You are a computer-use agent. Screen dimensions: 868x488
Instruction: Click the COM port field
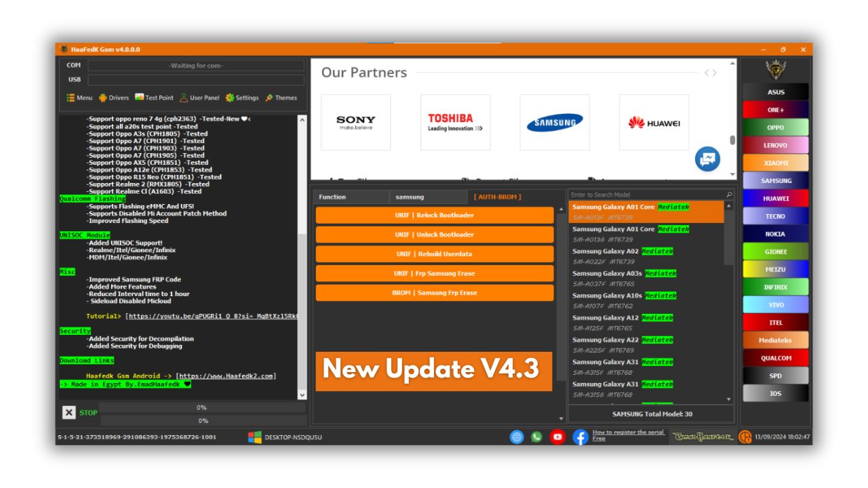click(x=196, y=66)
